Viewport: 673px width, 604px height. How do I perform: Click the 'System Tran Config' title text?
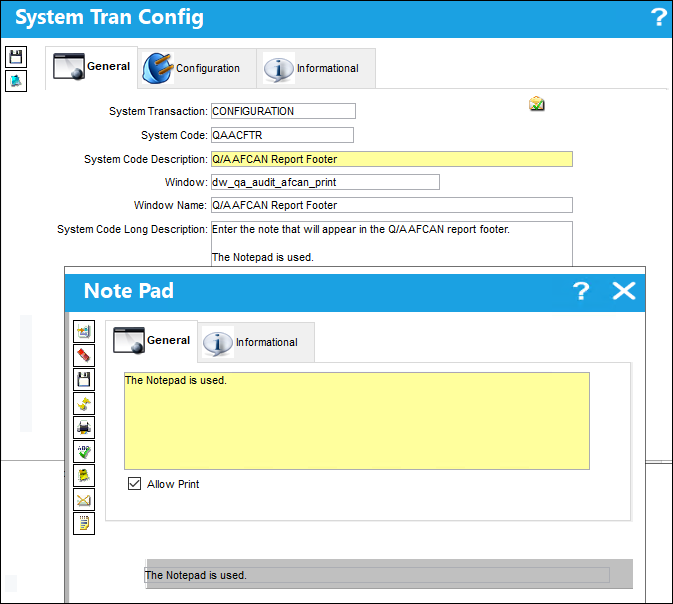(x=109, y=18)
